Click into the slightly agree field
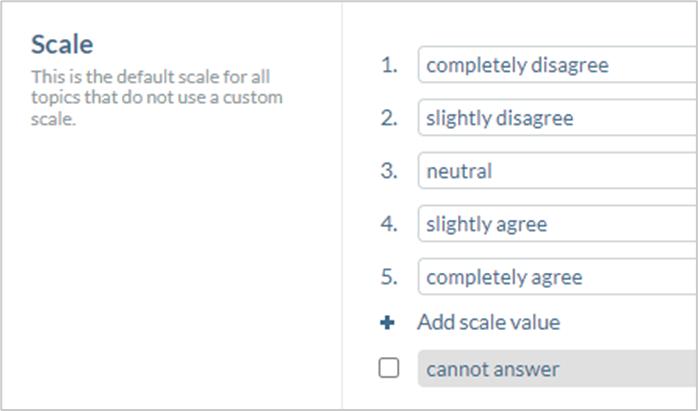The width and height of the screenshot is (698, 411). 557,224
